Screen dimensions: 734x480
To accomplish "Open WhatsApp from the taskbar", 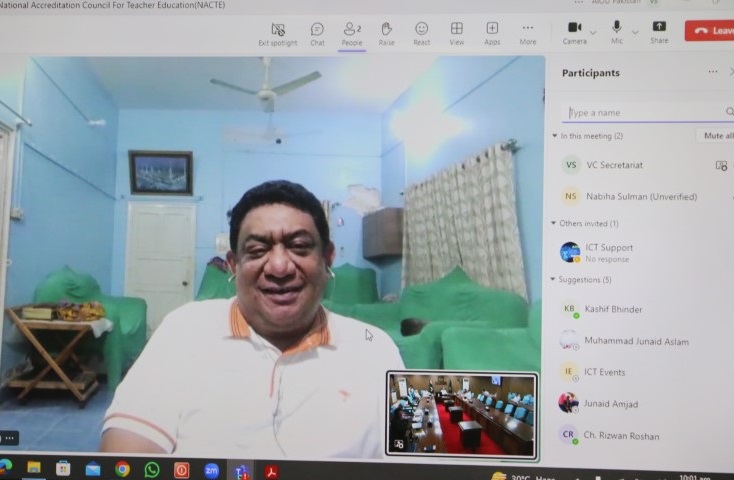I will (152, 470).
